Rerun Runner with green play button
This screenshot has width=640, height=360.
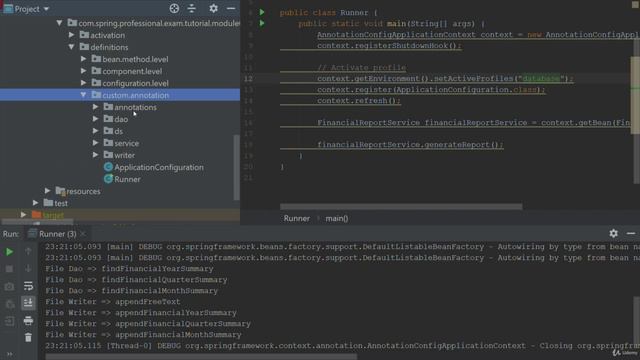(x=9, y=252)
